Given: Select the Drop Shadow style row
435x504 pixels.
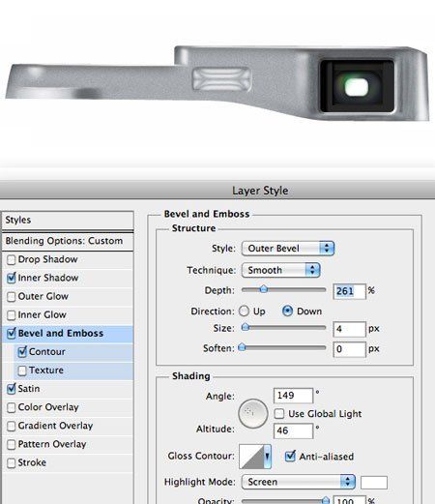Looking at the screenshot, I should tap(68, 259).
